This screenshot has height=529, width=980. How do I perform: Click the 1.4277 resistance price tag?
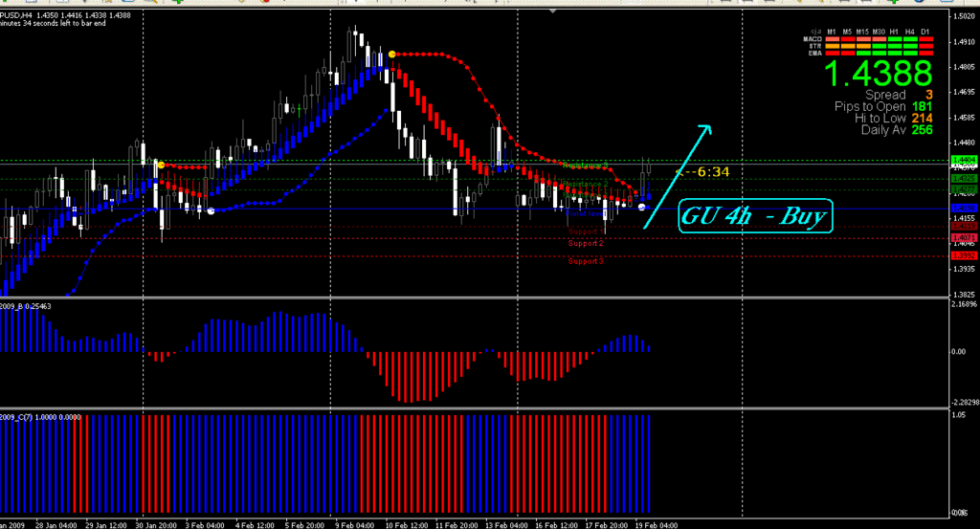coord(963,189)
